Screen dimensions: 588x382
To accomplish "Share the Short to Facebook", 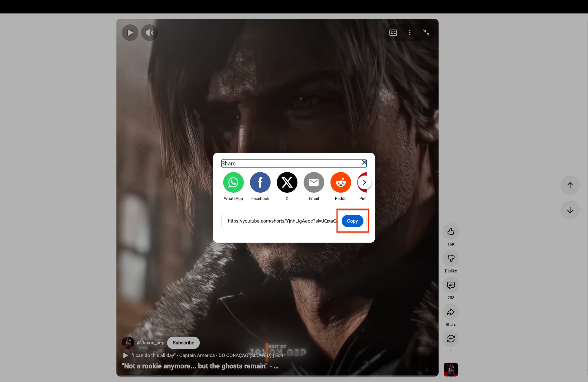I will tap(260, 182).
